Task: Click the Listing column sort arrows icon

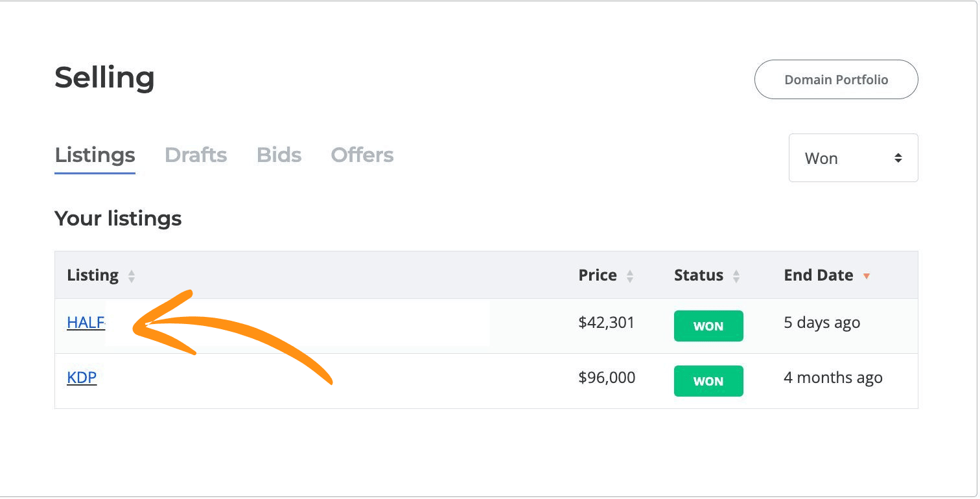Action: coord(132,277)
